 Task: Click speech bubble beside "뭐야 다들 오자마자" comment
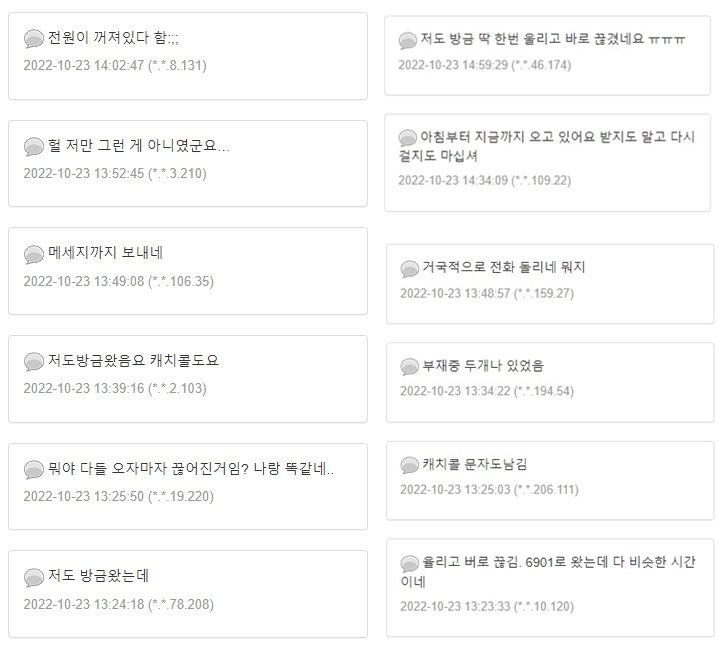34,470
